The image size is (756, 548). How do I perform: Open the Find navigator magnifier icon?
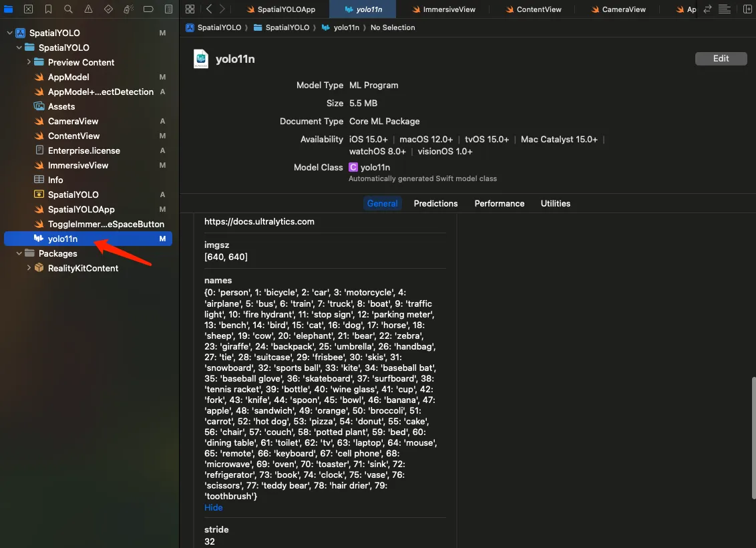[x=69, y=9]
